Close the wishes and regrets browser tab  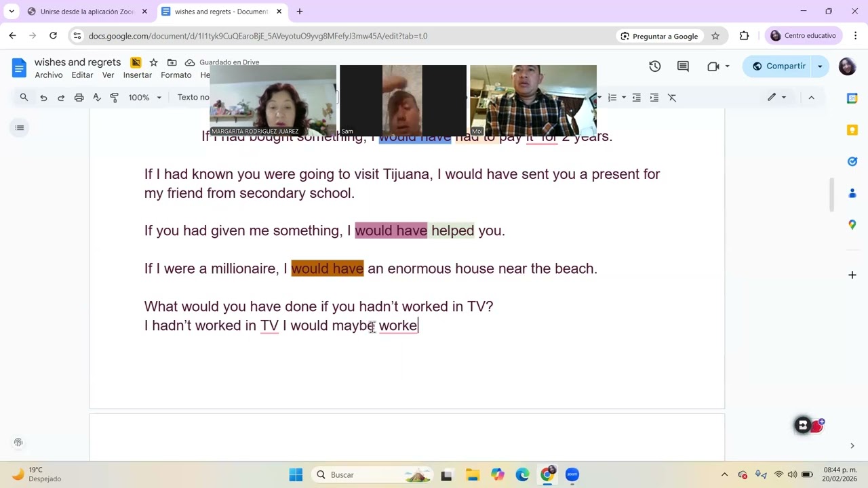pyautogui.click(x=279, y=12)
